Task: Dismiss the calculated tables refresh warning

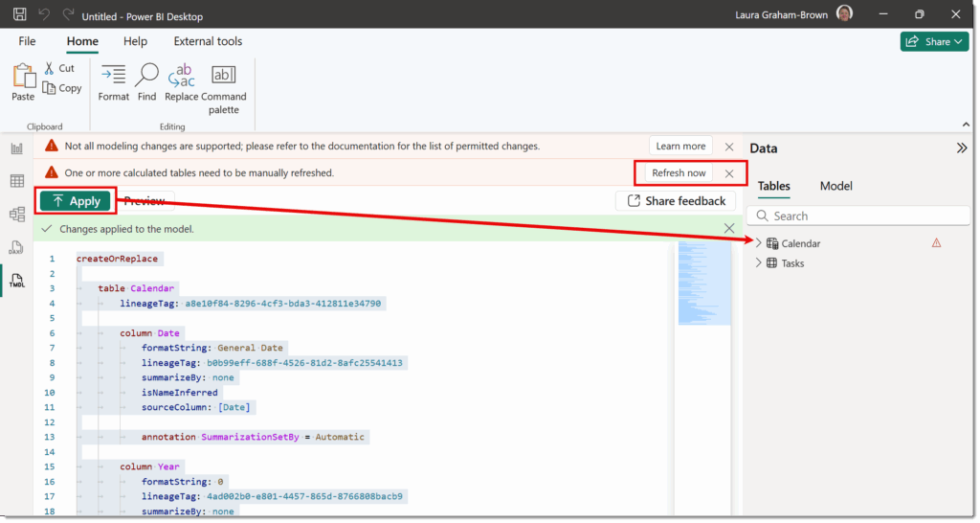Action: pyautogui.click(x=728, y=174)
